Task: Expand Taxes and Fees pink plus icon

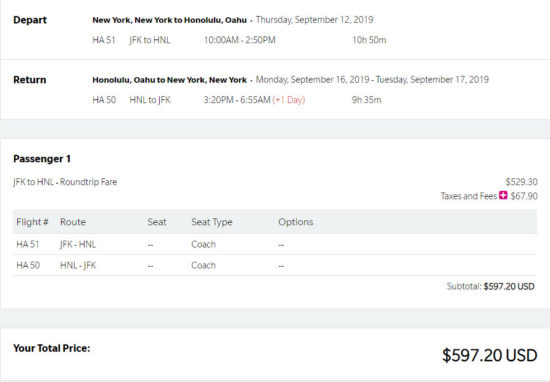Action: [503, 195]
